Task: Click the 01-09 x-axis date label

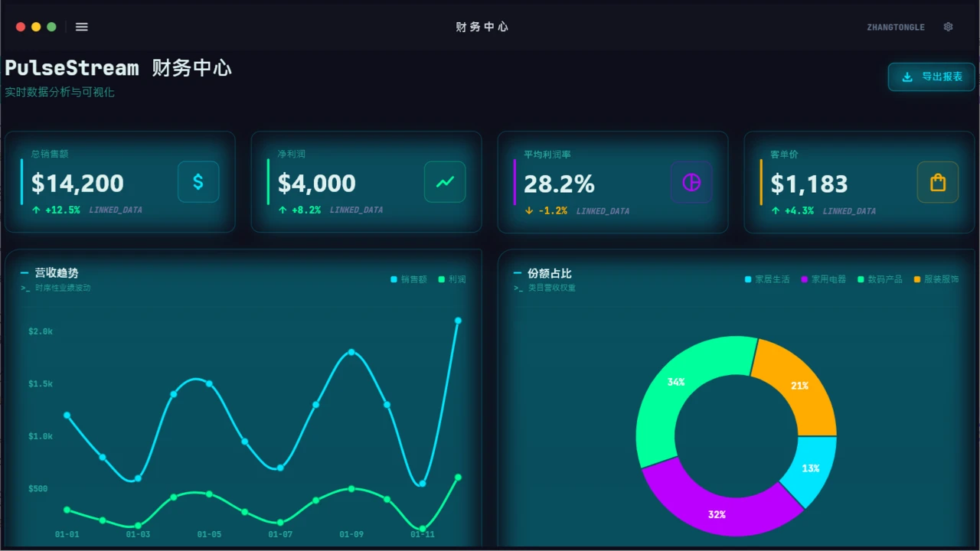Action: (351, 534)
